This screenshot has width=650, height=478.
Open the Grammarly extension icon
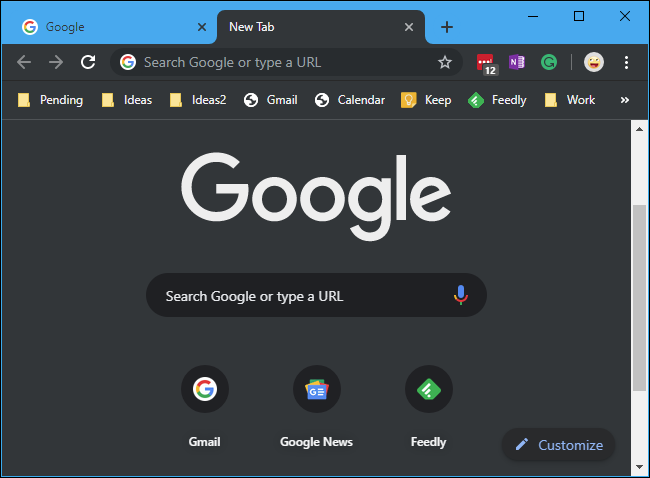[x=549, y=62]
